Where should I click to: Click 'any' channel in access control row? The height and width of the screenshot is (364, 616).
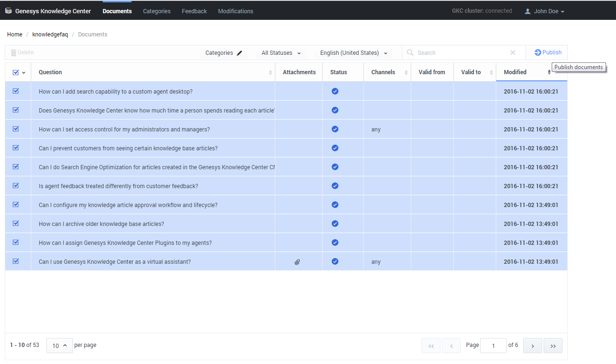tap(376, 130)
